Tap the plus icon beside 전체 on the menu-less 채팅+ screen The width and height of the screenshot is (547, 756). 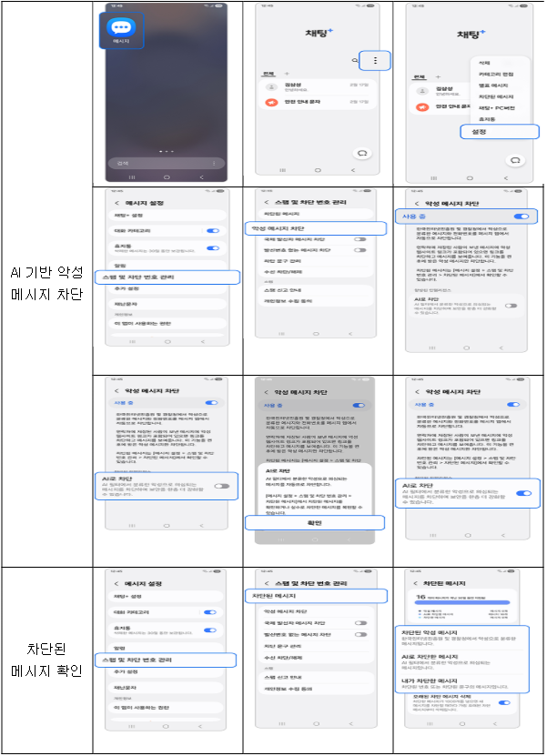(287, 74)
